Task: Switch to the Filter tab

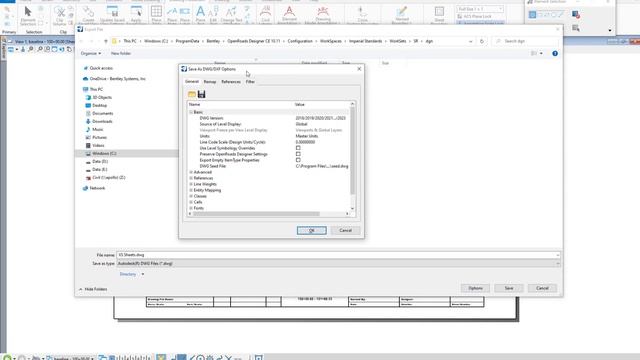Action: pyautogui.click(x=250, y=82)
